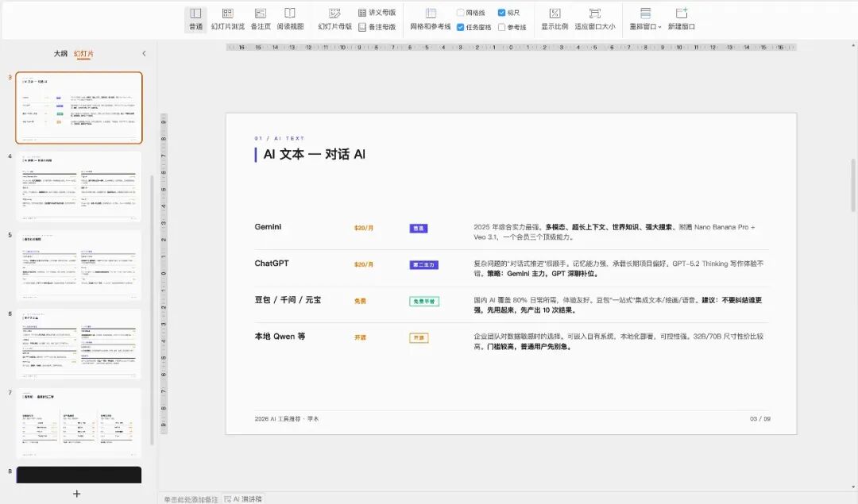Switch to the 大纲 outline tab
Screen dimensions: 858x504
coord(60,53)
